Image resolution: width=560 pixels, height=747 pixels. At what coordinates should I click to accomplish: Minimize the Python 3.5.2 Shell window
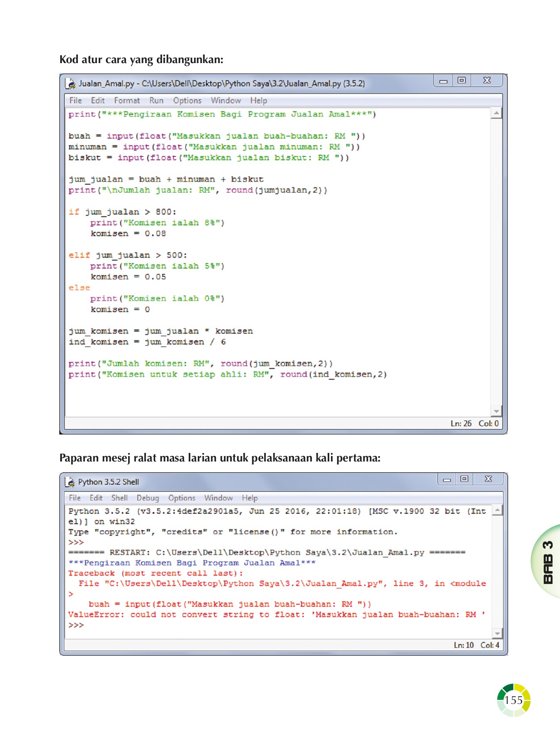click(447, 479)
